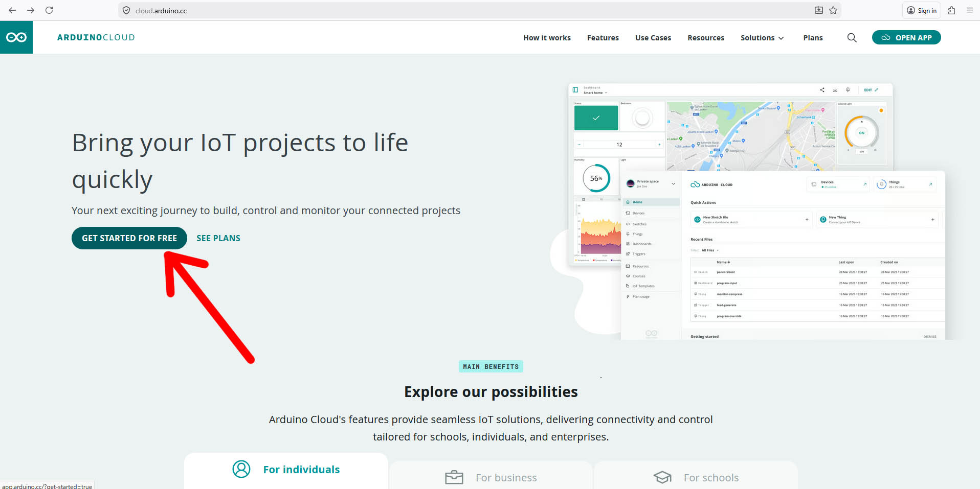Expand the Solutions dropdown menu
Screen dimensions: 980x489
point(762,38)
